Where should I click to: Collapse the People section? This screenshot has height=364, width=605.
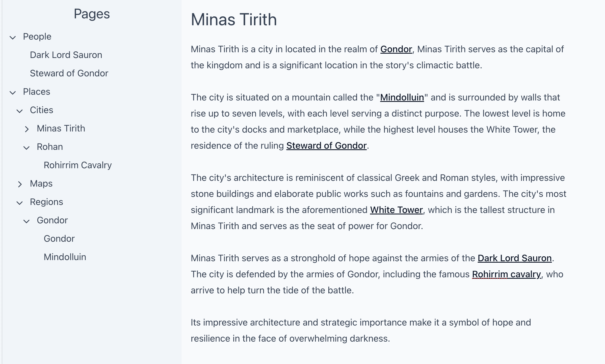coord(13,37)
